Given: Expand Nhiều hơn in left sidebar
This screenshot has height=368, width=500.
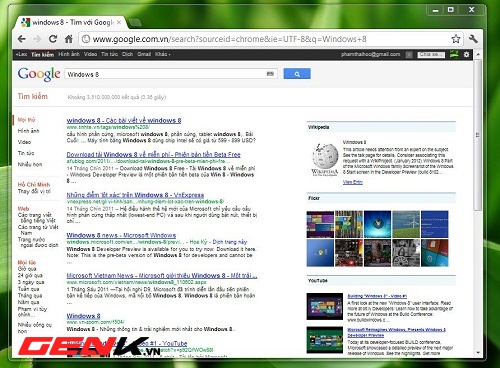Looking at the screenshot, I should (30, 164).
